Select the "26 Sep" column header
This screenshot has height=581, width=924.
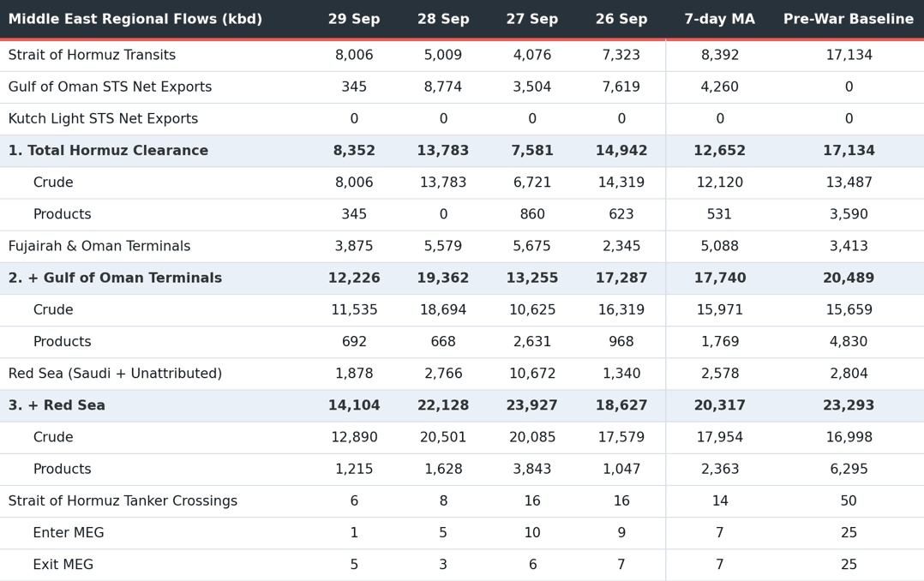(x=621, y=19)
